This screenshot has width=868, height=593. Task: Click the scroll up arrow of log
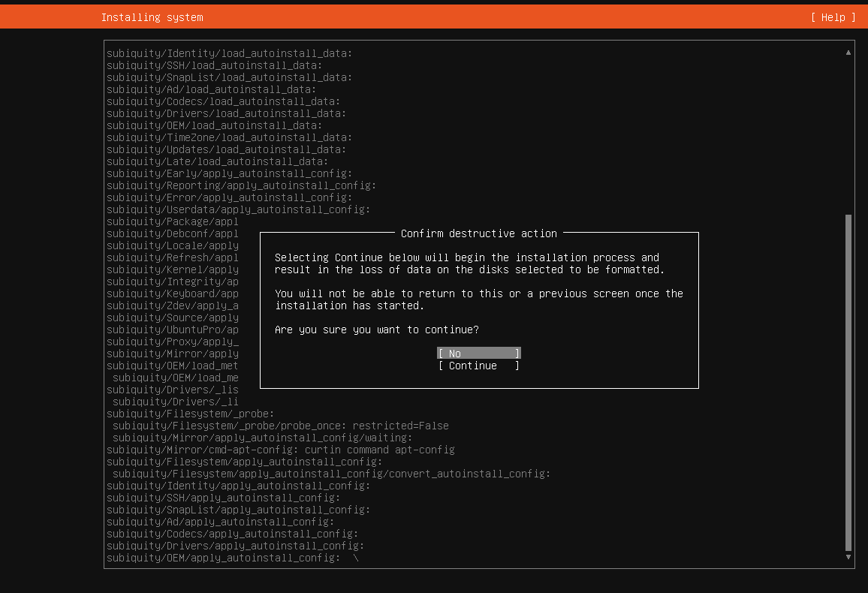pos(848,53)
